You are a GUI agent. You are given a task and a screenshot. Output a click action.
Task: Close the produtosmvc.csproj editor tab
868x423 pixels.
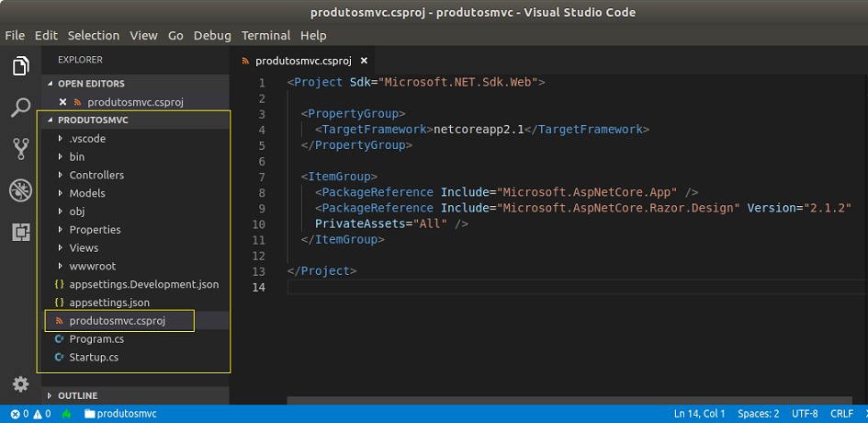click(364, 61)
